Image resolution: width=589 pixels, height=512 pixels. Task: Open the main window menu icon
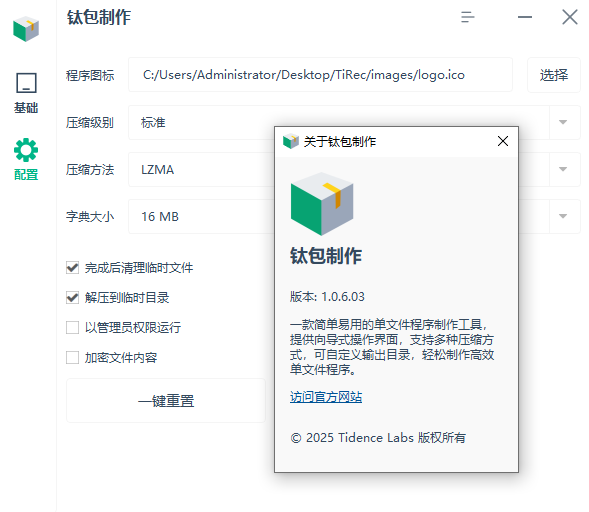point(468,17)
